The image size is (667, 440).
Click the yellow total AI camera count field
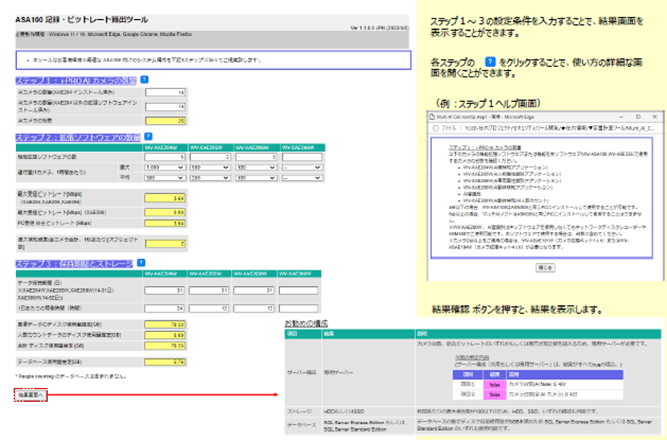(x=165, y=121)
